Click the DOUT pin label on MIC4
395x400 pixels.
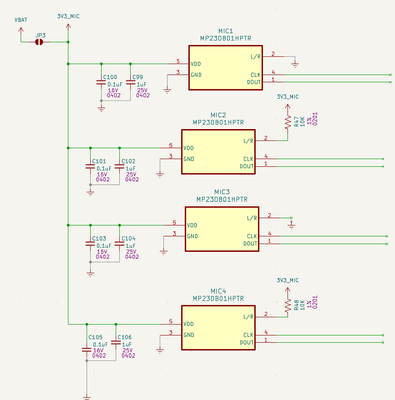point(247,342)
